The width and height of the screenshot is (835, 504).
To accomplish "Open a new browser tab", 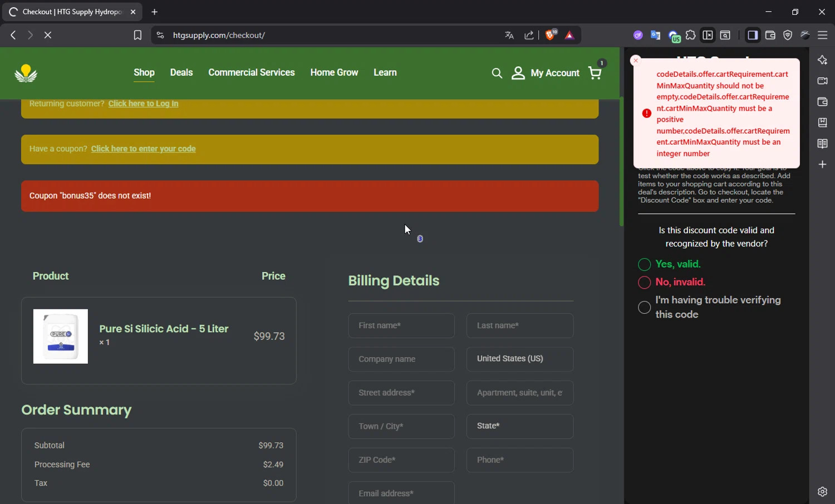I will (155, 12).
